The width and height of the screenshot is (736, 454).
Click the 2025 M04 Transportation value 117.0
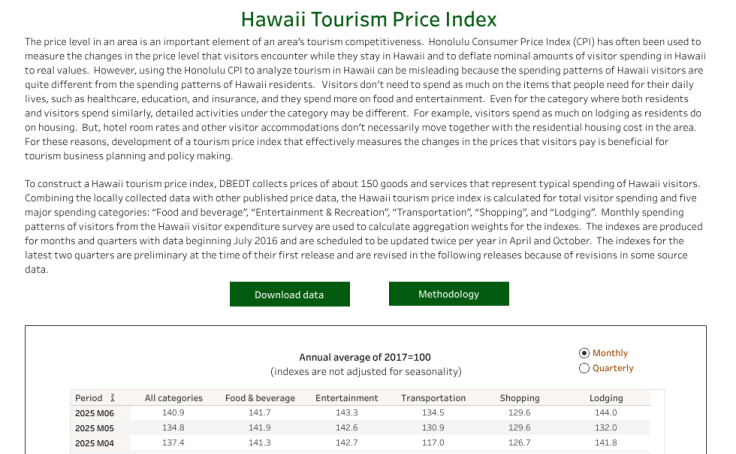click(x=433, y=443)
